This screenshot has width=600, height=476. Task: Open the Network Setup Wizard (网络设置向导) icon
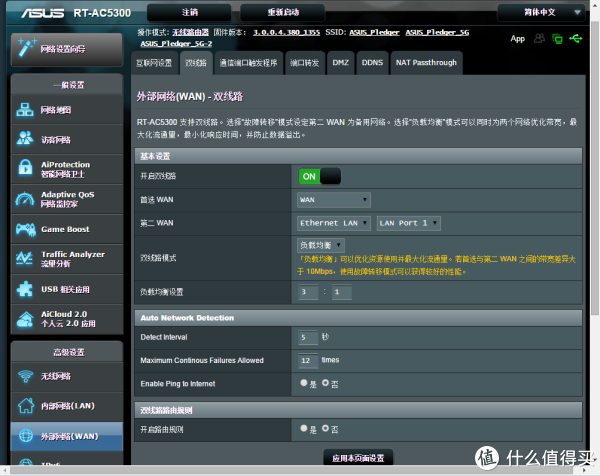[27, 47]
